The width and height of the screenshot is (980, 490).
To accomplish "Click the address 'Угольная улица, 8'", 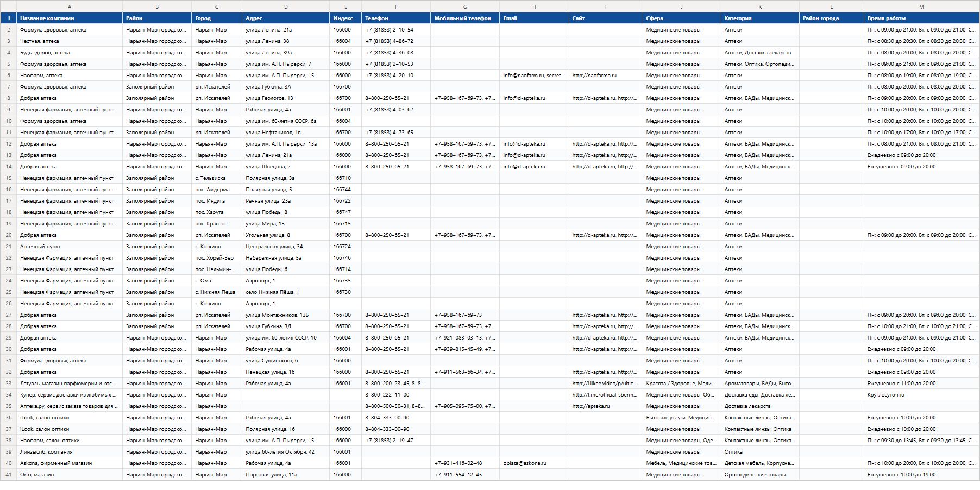I will (286, 235).
